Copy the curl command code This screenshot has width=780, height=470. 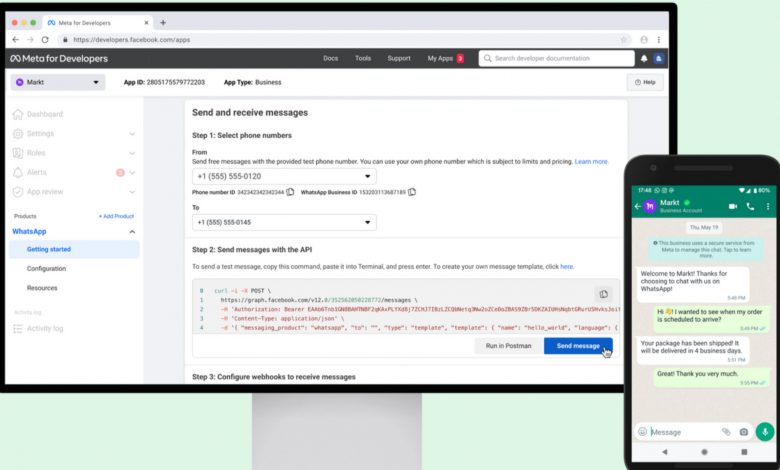tap(603, 294)
